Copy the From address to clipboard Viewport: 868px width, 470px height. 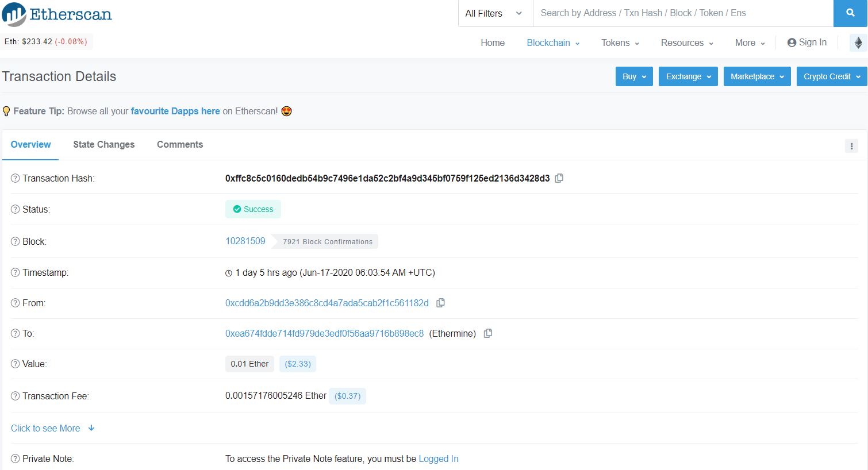[x=440, y=303]
